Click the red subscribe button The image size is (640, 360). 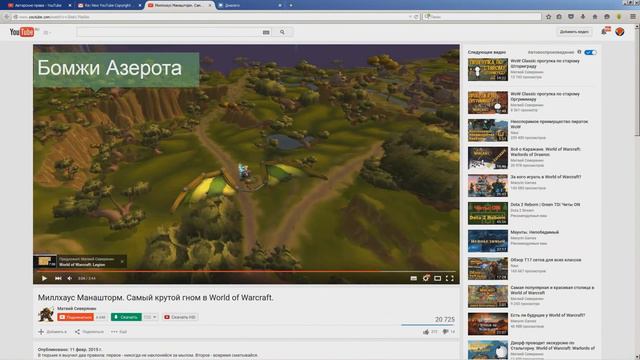tap(76, 317)
